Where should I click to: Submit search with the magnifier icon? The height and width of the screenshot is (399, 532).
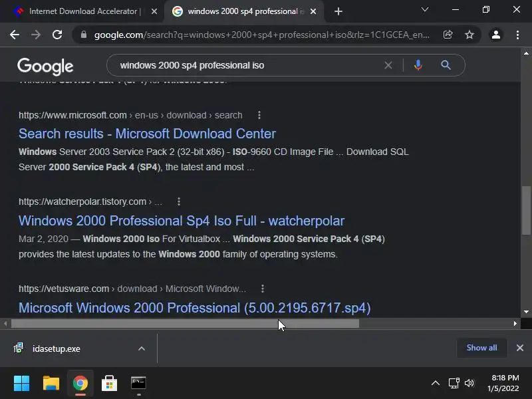446,65
